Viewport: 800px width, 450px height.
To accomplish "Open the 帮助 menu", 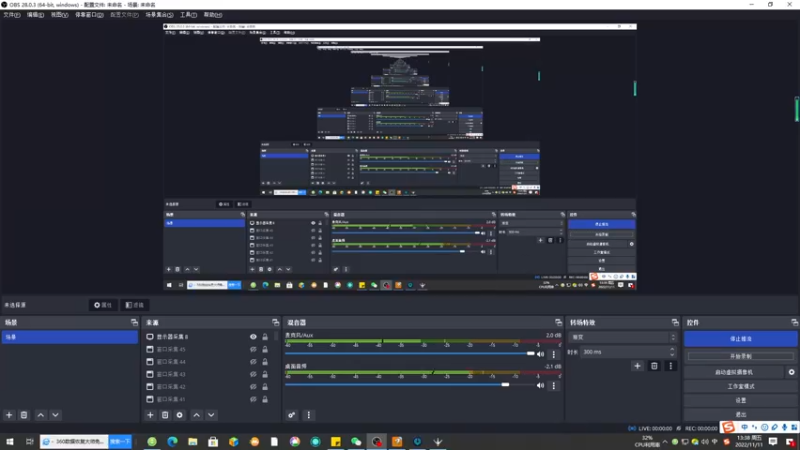I will (x=213, y=15).
